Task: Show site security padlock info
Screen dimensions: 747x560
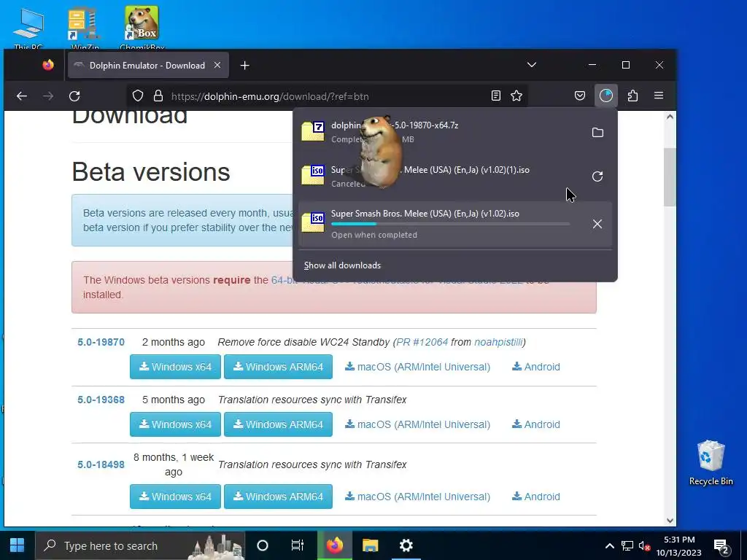Action: [x=158, y=96]
